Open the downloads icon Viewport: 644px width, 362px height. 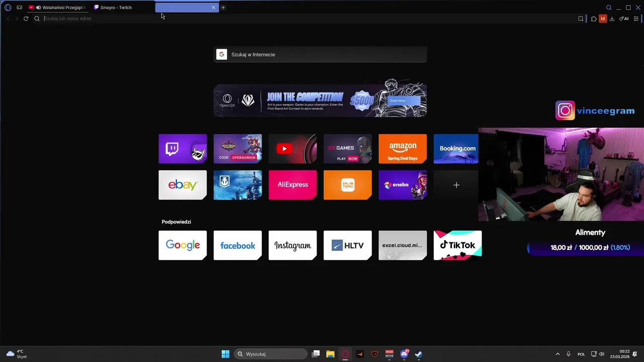pyautogui.click(x=612, y=19)
